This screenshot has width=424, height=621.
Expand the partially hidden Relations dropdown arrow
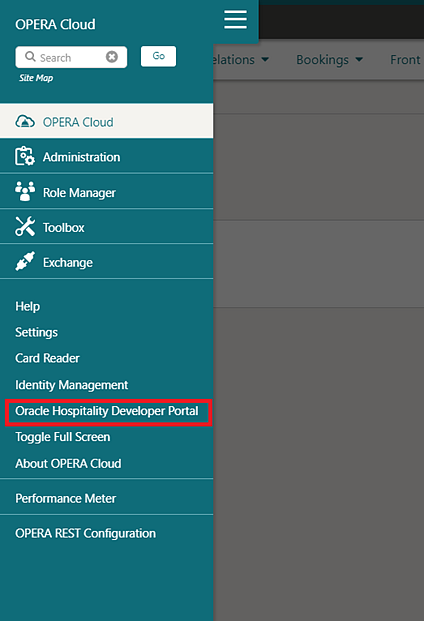pos(265,60)
